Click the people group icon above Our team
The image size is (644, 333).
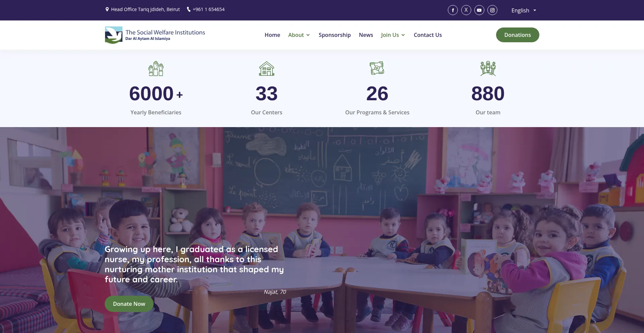(x=488, y=68)
